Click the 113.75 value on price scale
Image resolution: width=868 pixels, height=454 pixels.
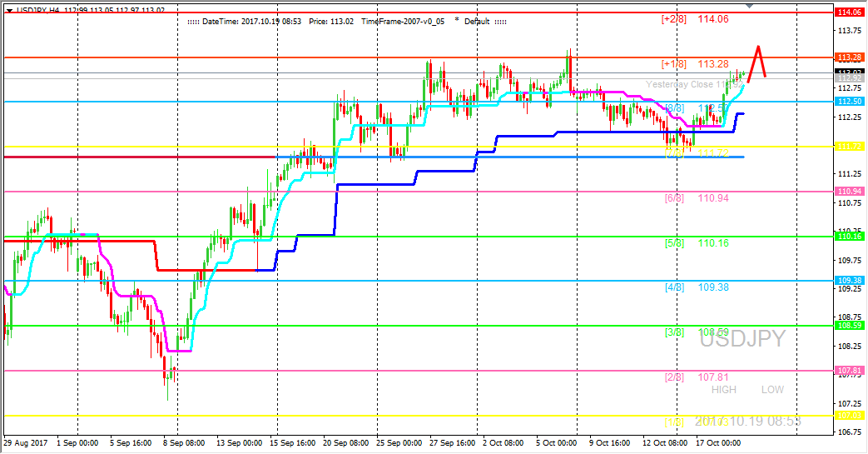click(851, 31)
